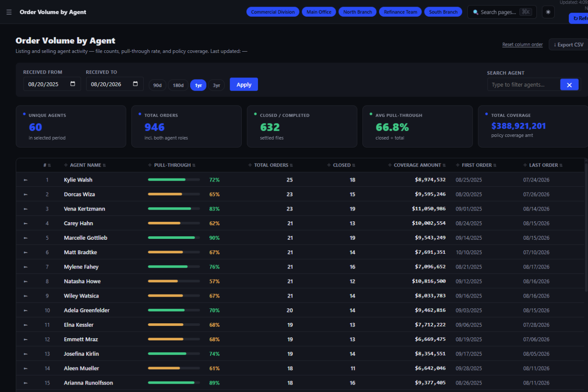The height and width of the screenshot is (392, 588).
Task: Filter by Refinance Team chip
Action: [x=400, y=12]
